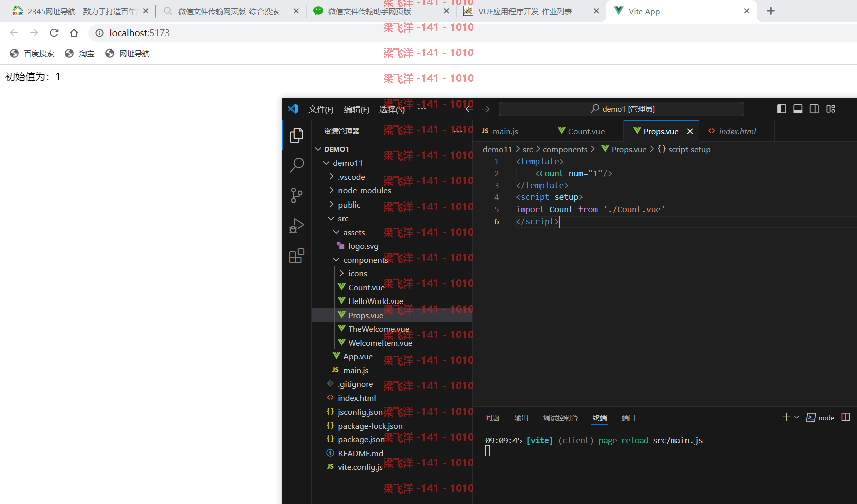Go forward in the browser

pyautogui.click(x=34, y=33)
